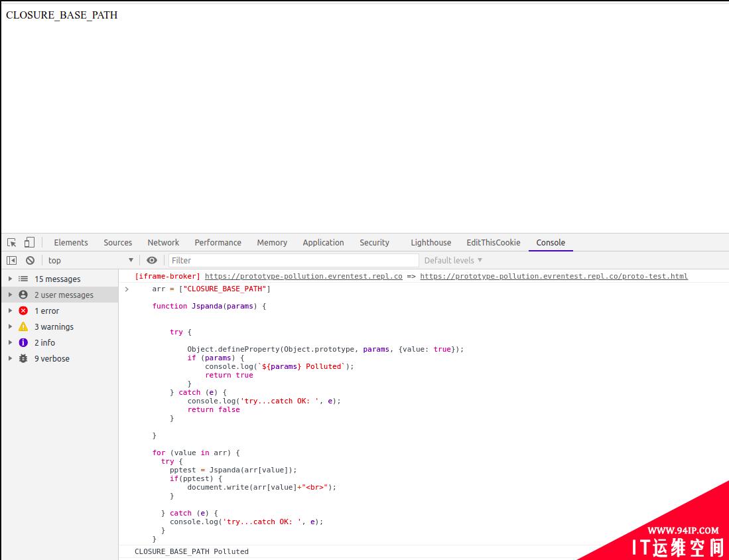Screen dimensions: 729x560
Task: Hide the console sidebar panel icon
Action: (12, 261)
